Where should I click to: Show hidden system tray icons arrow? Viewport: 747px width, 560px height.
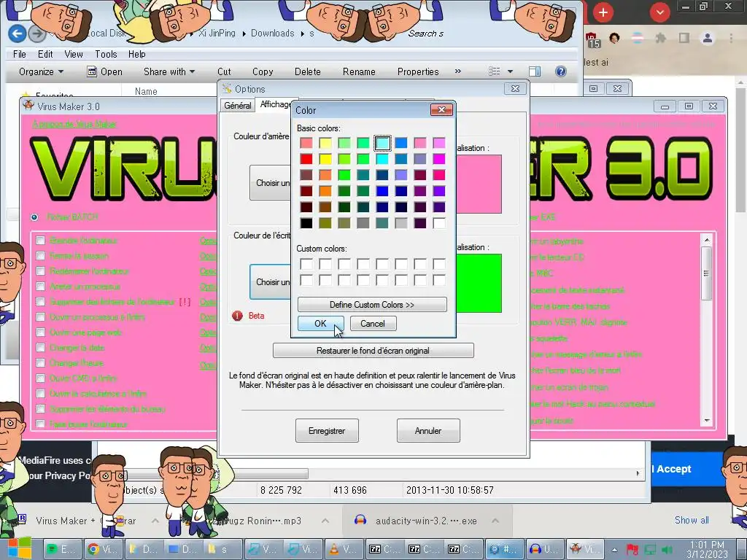(x=614, y=550)
